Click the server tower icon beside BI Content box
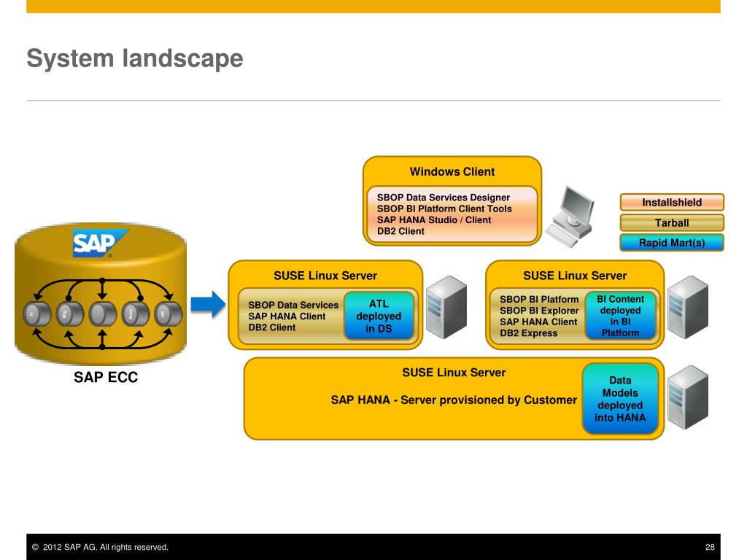The height and width of the screenshot is (560, 747). (x=687, y=307)
